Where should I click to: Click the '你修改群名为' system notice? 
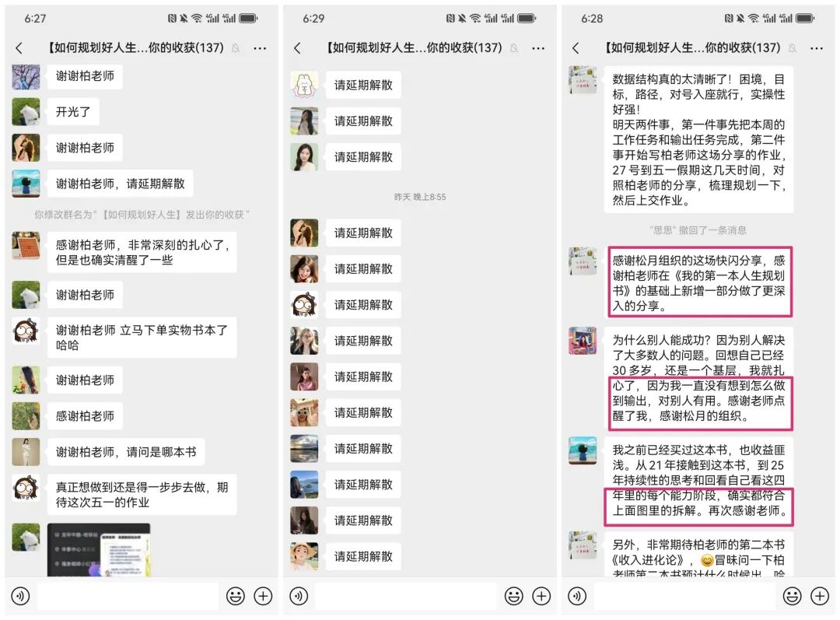click(x=142, y=215)
